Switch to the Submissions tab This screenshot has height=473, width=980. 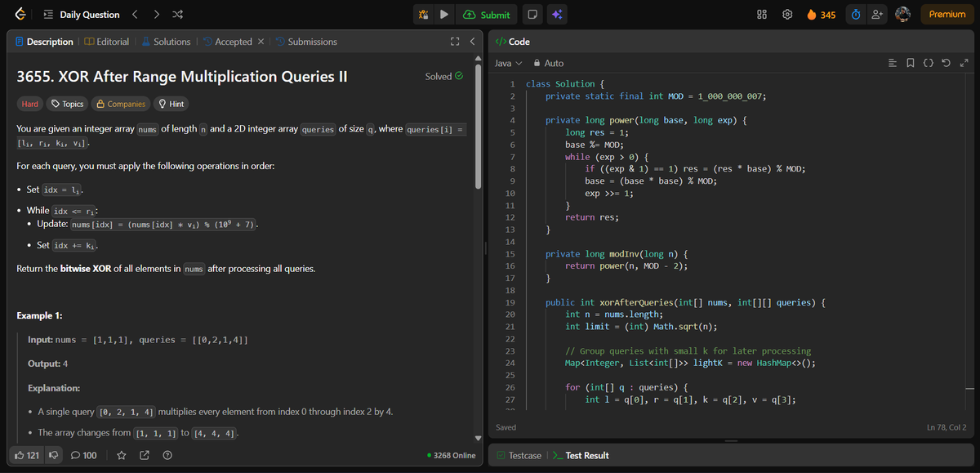click(306, 42)
